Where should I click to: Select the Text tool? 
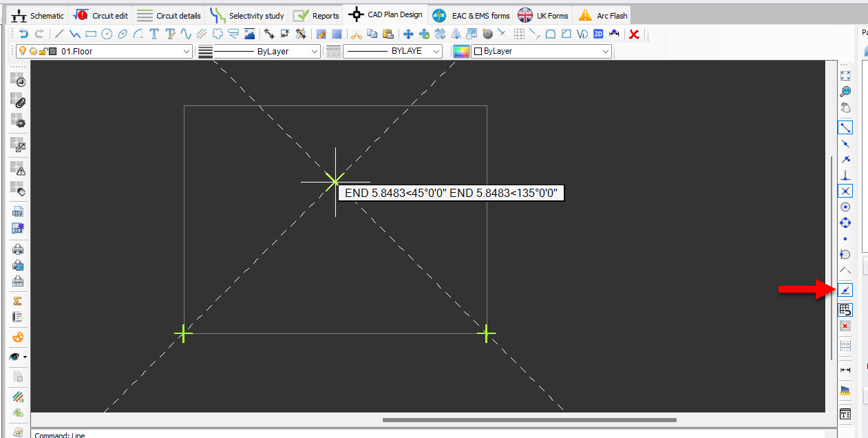154,34
